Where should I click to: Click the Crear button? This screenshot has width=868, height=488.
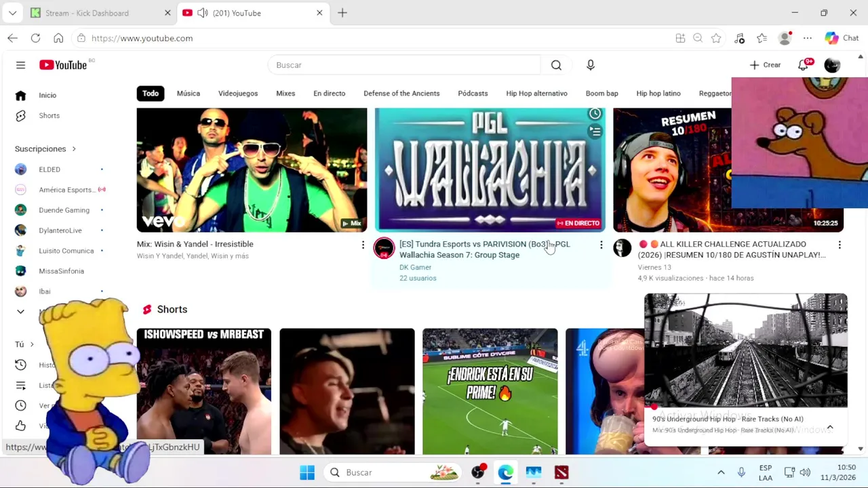tap(766, 65)
